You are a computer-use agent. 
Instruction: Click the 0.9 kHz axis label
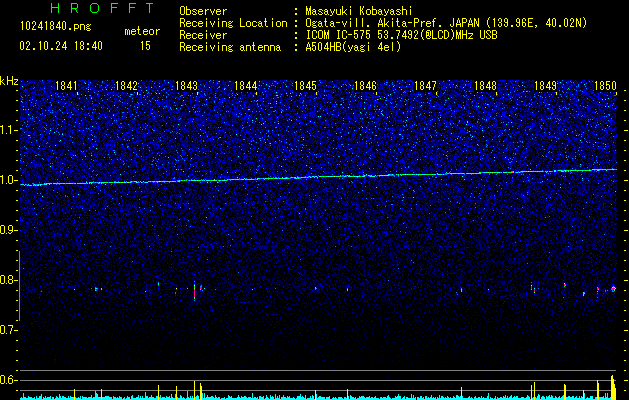9,230
